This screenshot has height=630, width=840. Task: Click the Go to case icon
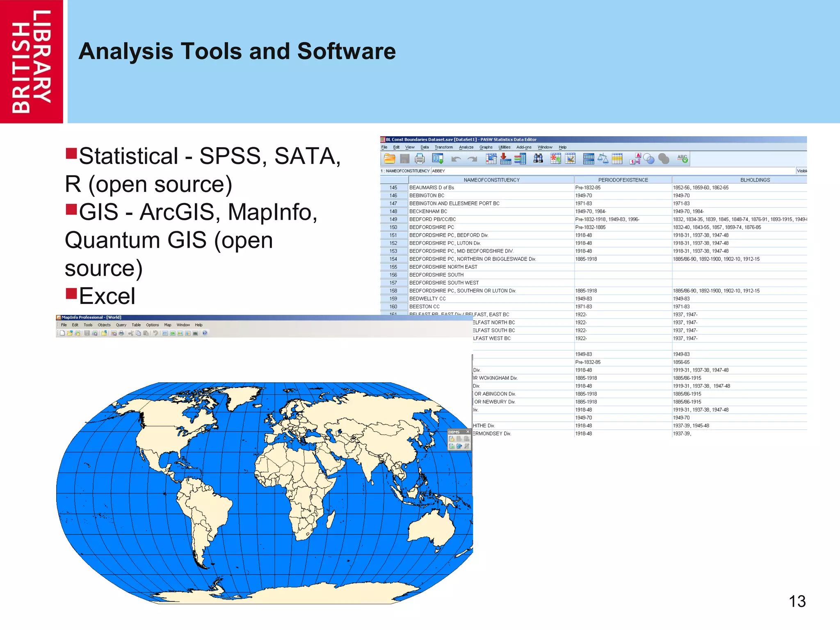click(x=491, y=159)
